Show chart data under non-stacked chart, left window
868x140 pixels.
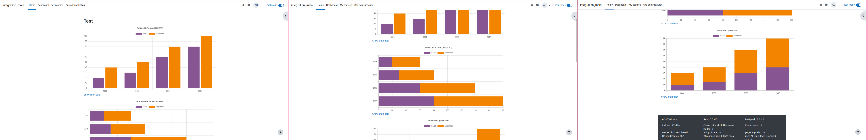pos(92,95)
